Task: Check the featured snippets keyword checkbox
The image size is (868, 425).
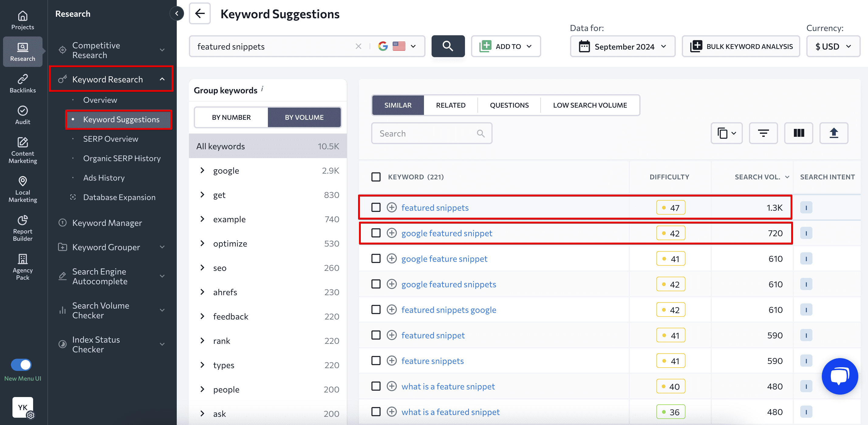Action: pos(376,207)
